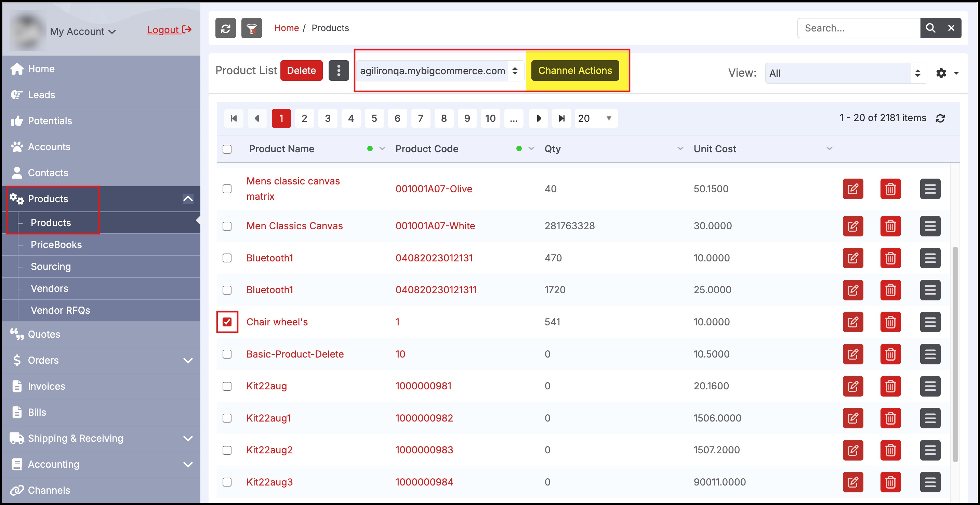Click the clear filter funnel icon
The height and width of the screenshot is (505, 980).
(x=251, y=28)
